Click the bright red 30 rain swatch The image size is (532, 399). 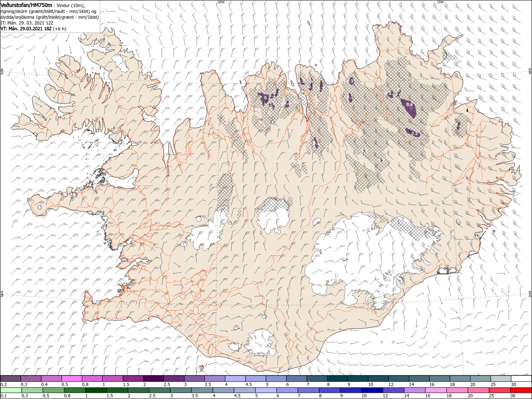point(521,390)
